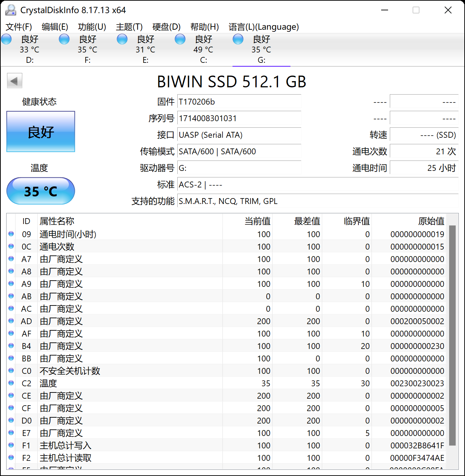This screenshot has height=476, width=465.
Task: Open the 功能(U) menu
Action: 92,27
